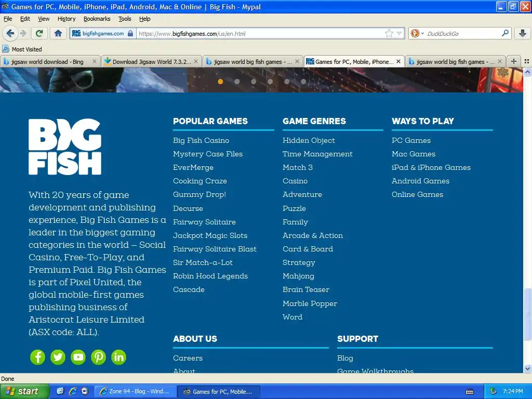Click the keyboard icon in the taskbar
This screenshot has height=399, width=532.
coord(470,392)
